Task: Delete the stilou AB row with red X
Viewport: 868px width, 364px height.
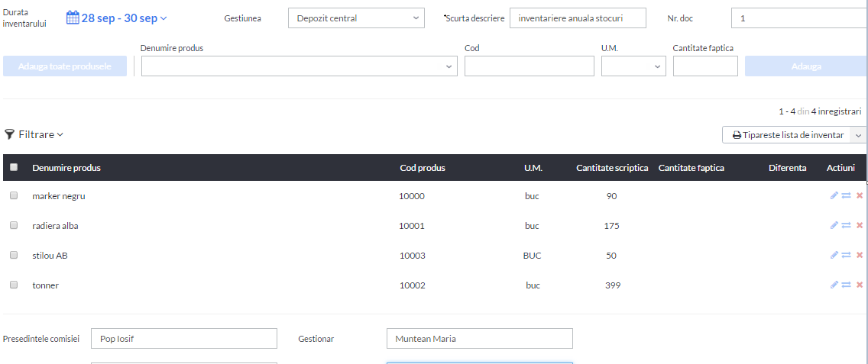Action: [x=860, y=255]
